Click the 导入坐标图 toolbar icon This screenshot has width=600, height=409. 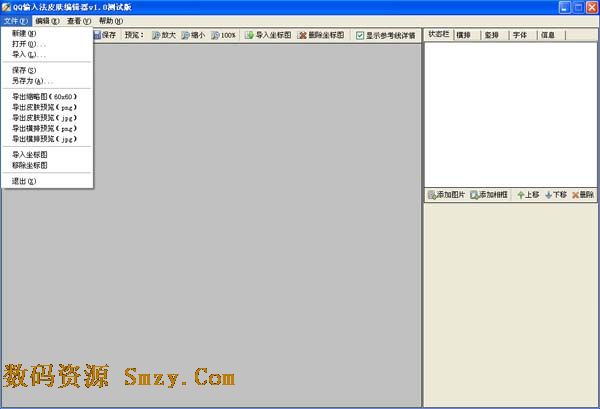click(x=250, y=35)
